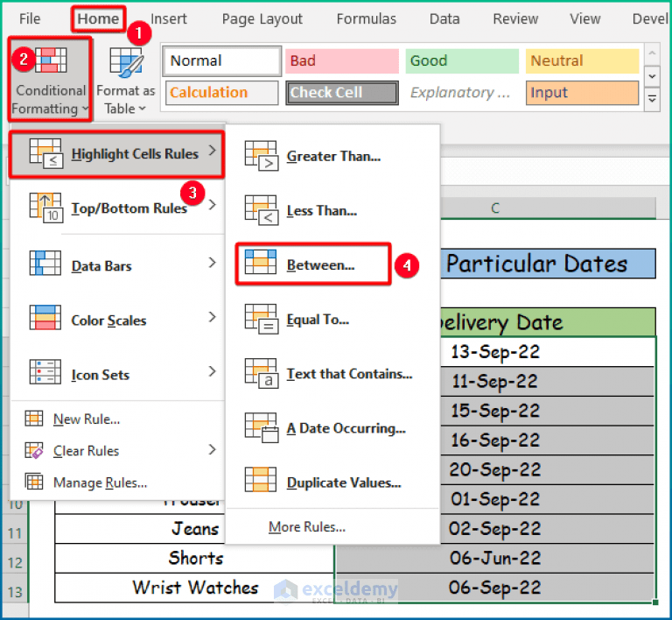Viewport: 672px width, 620px height.
Task: Select the Wrist Watches cell
Action: point(194,588)
